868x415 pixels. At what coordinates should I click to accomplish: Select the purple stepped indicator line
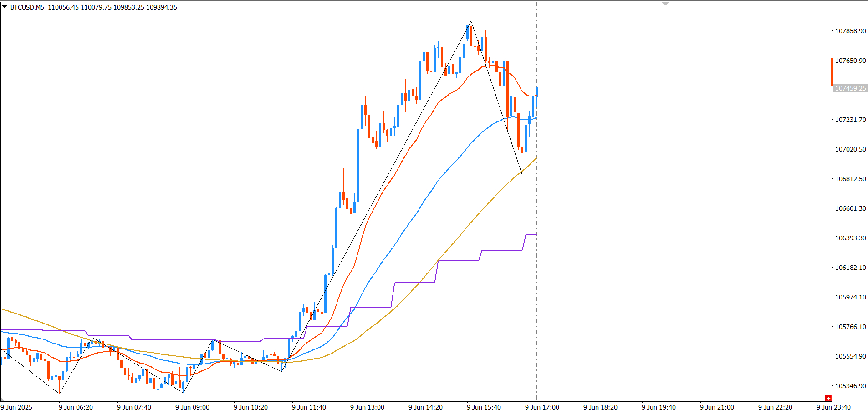click(x=455, y=261)
